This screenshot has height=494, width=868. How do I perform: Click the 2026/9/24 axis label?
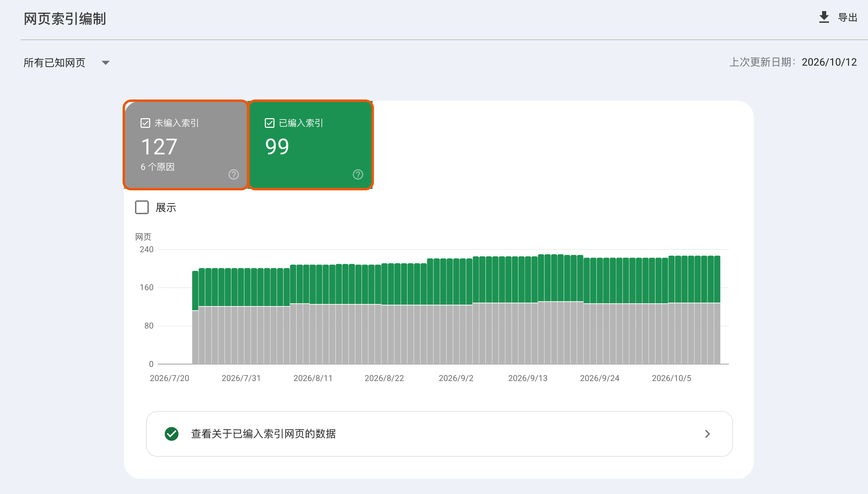coord(600,378)
